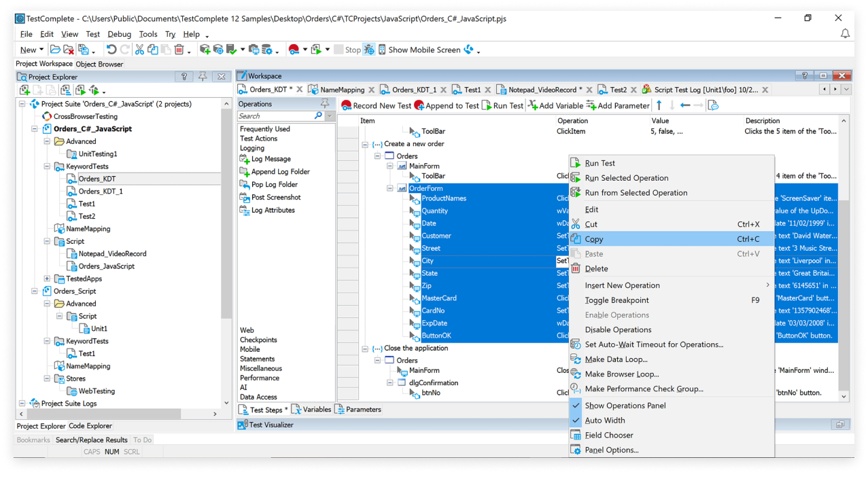Select Notepad_VideoRecord in the Project Explorer tree
This screenshot has width=868, height=500.
(112, 254)
